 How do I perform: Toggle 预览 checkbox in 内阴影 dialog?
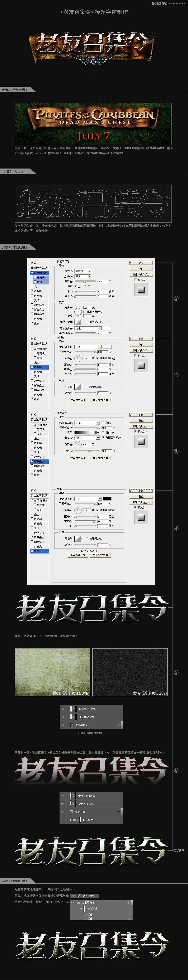pos(135,355)
